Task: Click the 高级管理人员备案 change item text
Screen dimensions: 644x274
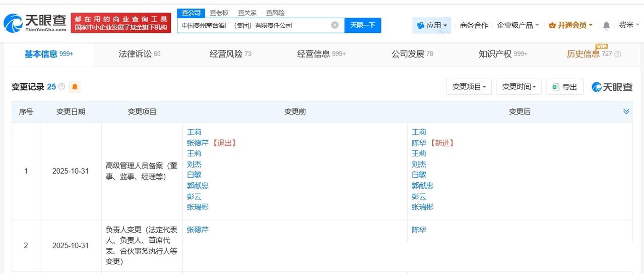Action: pyautogui.click(x=142, y=171)
